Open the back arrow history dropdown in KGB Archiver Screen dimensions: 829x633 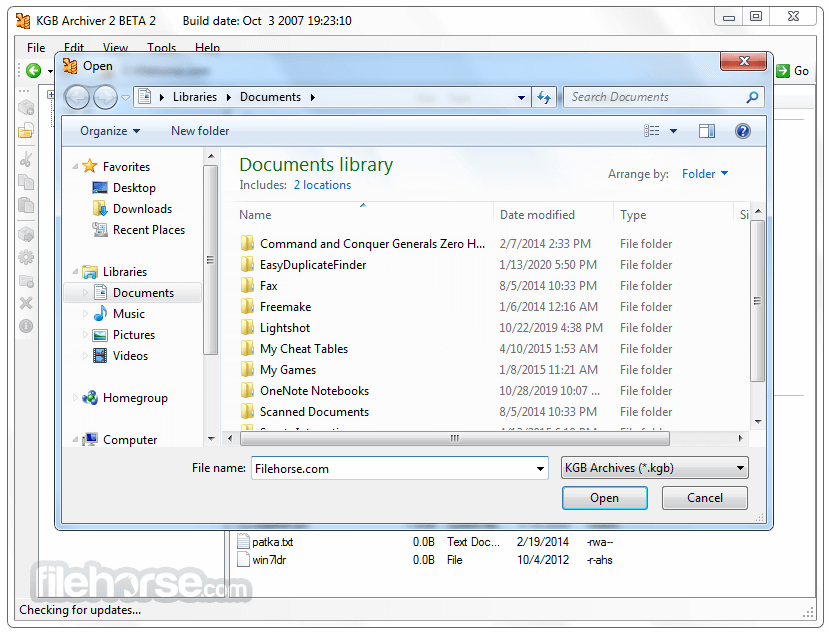50,71
